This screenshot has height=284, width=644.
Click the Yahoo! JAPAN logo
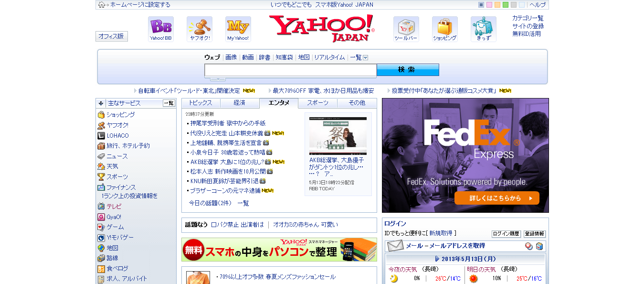tap(322, 29)
